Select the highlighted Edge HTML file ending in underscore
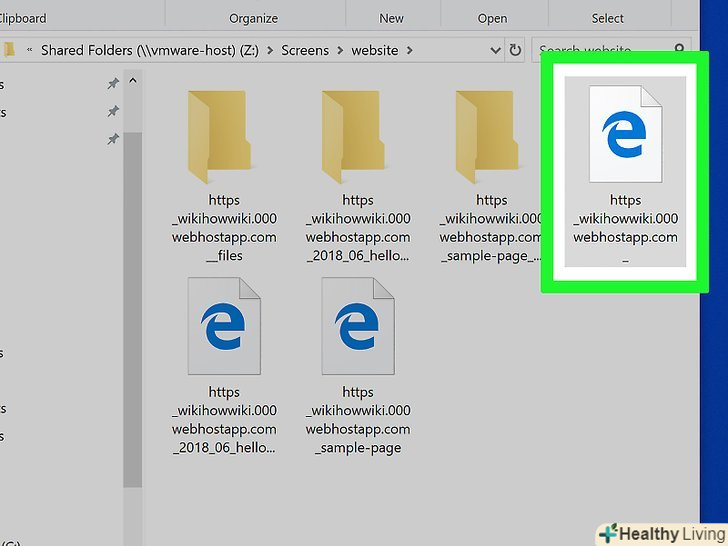The image size is (728, 546). coord(625,172)
